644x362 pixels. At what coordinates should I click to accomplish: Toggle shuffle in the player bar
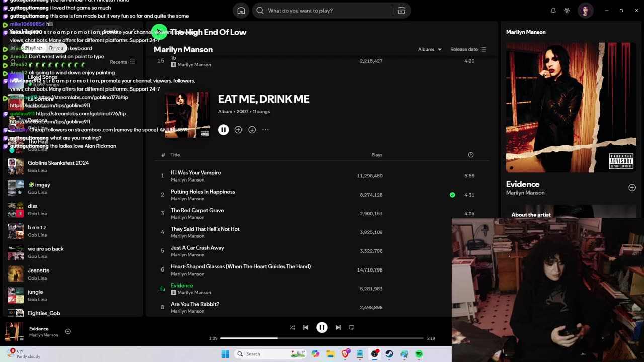[x=292, y=327]
